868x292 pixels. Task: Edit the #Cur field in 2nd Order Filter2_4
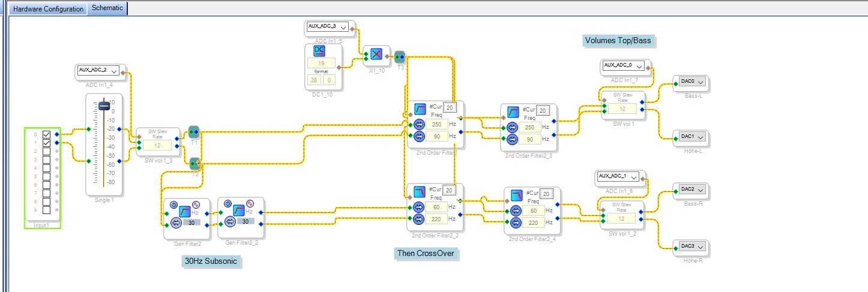tap(546, 194)
